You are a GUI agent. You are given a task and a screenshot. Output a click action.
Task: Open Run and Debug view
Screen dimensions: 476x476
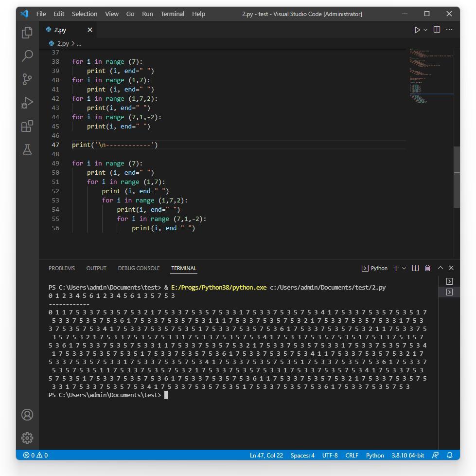click(27, 103)
